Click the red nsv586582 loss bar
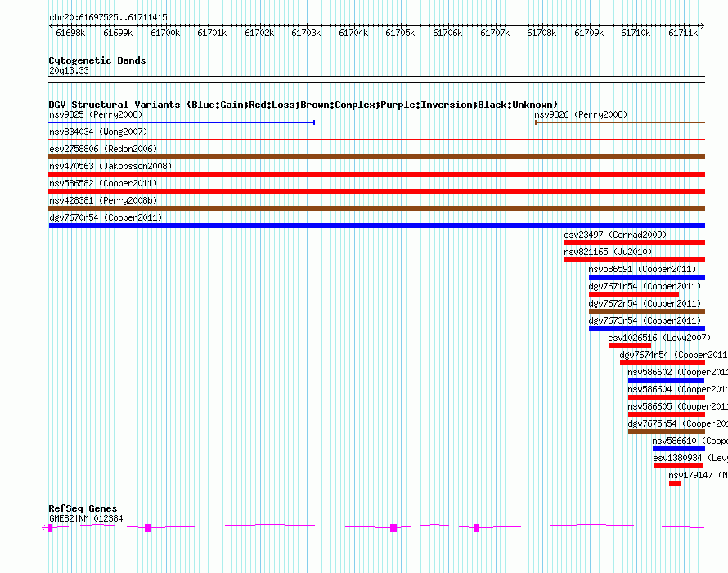 (x=376, y=191)
